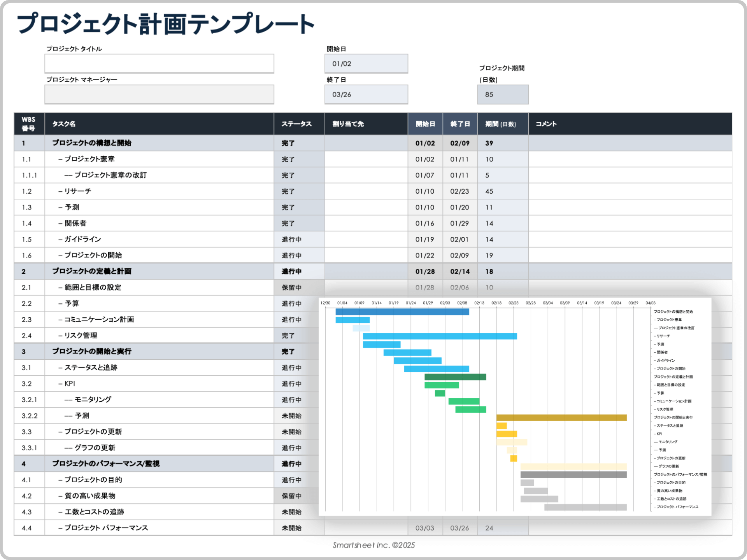Click the 保留中 status of 質の高い成果物
This screenshot has height=560, width=747.
(291, 496)
